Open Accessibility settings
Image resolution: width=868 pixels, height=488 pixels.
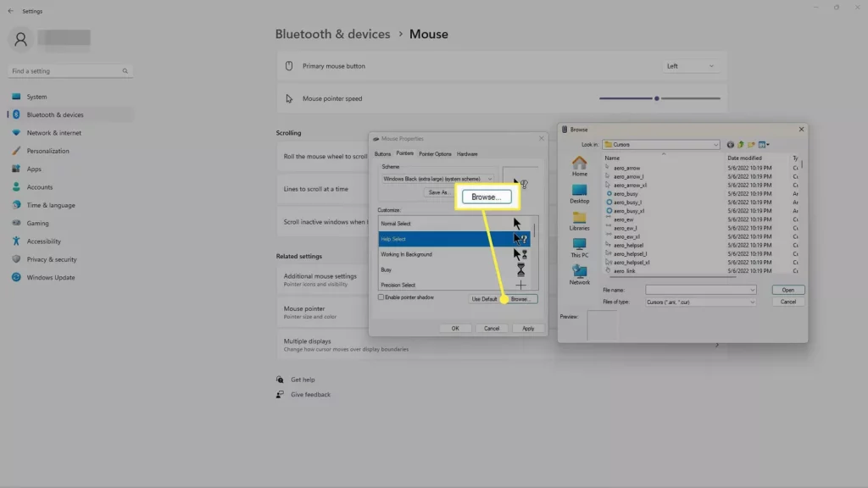point(70,241)
